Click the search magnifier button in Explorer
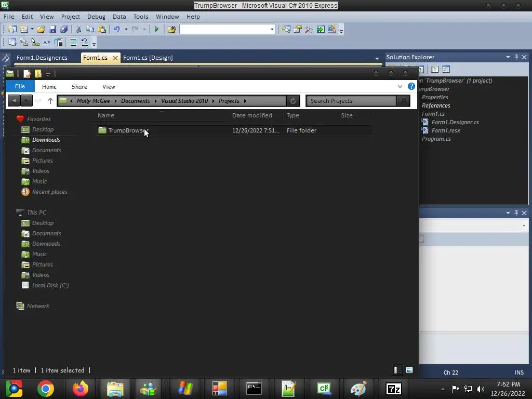The image size is (532, 399). point(403,101)
